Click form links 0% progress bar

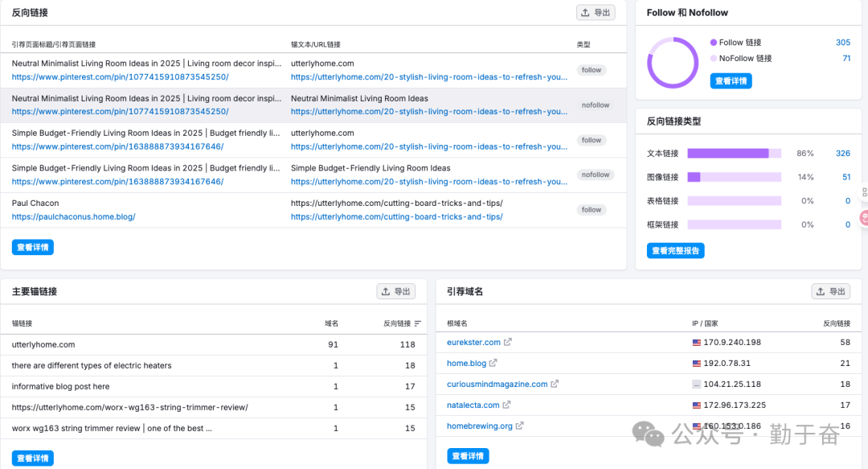click(734, 200)
